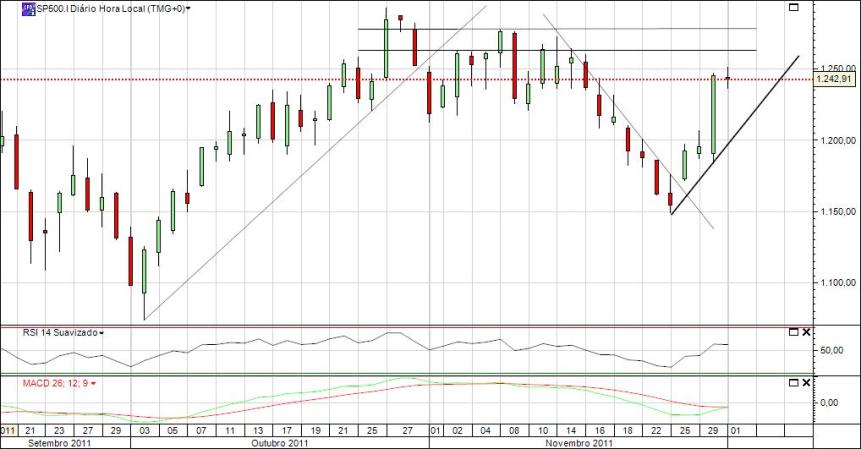Click the 1.150,00 price axis label
The image size is (861, 449).
837,212
